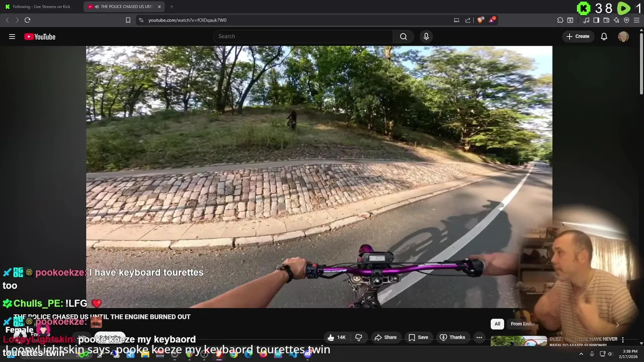644x362 pixels.
Task: Like the video with 14K likes
Action: coord(337,337)
